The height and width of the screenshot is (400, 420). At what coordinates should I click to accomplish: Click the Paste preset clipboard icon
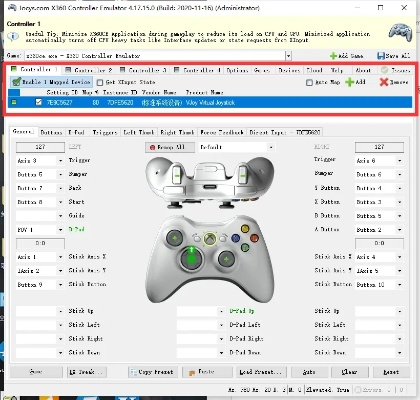pos(192,372)
